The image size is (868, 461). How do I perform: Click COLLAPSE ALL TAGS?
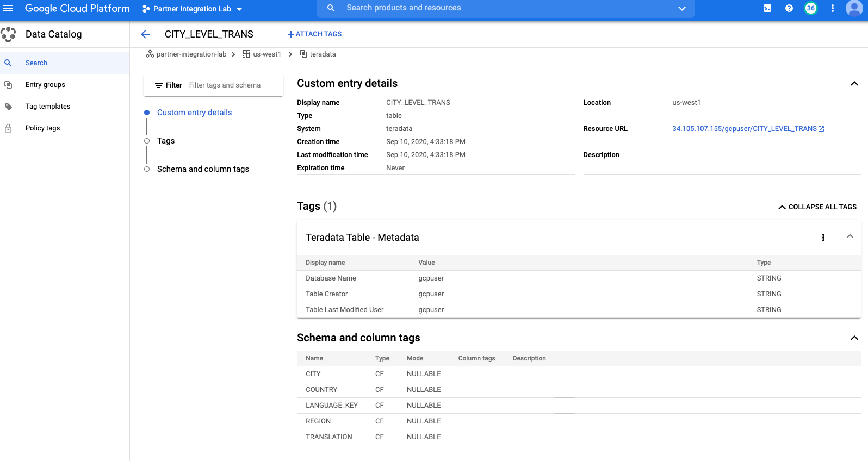[817, 207]
